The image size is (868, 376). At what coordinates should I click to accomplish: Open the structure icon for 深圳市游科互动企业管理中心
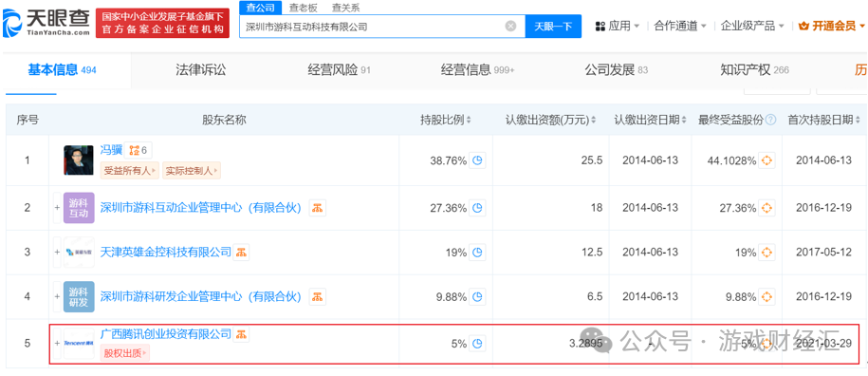click(317, 208)
